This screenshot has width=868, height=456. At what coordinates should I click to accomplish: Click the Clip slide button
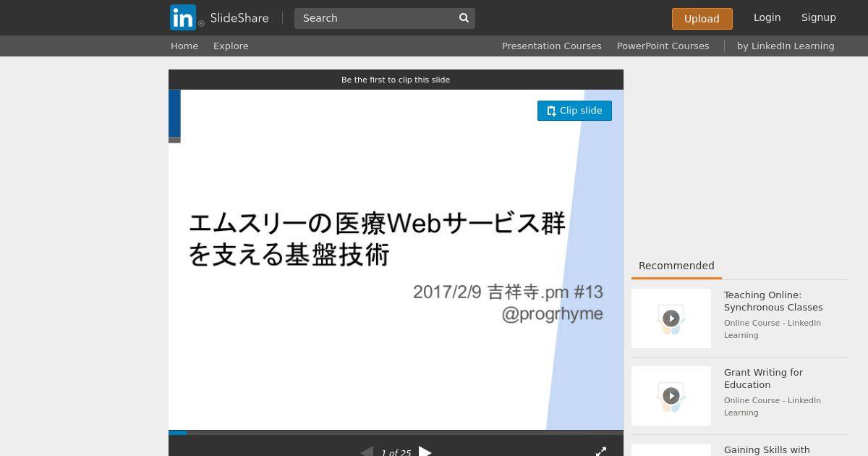tap(574, 111)
